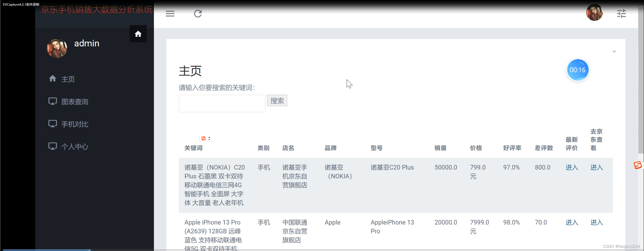The image size is (644, 251).
Task: Click the monitor icon beside 手机对比
Action: [52, 123]
